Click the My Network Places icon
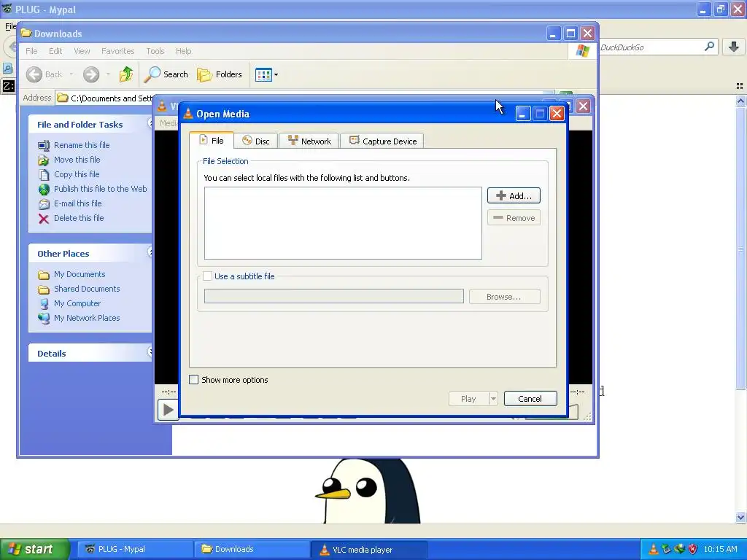 [x=44, y=318]
